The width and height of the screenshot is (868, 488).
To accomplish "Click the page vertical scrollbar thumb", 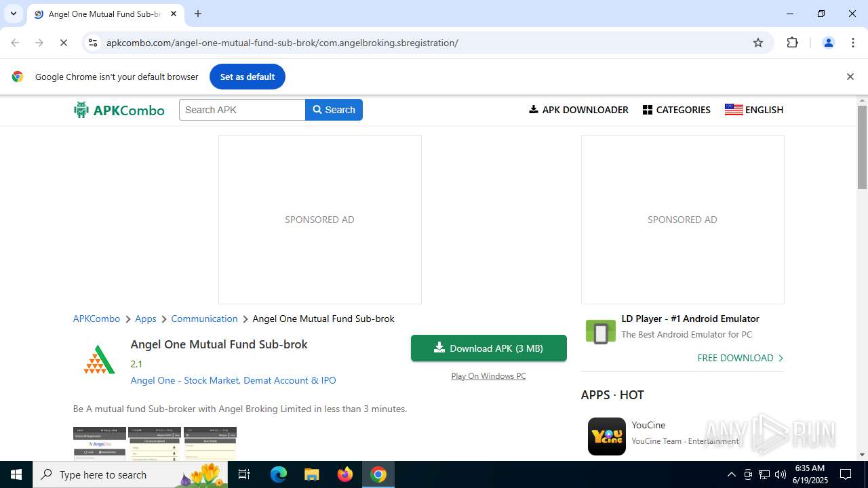I will click(x=862, y=147).
